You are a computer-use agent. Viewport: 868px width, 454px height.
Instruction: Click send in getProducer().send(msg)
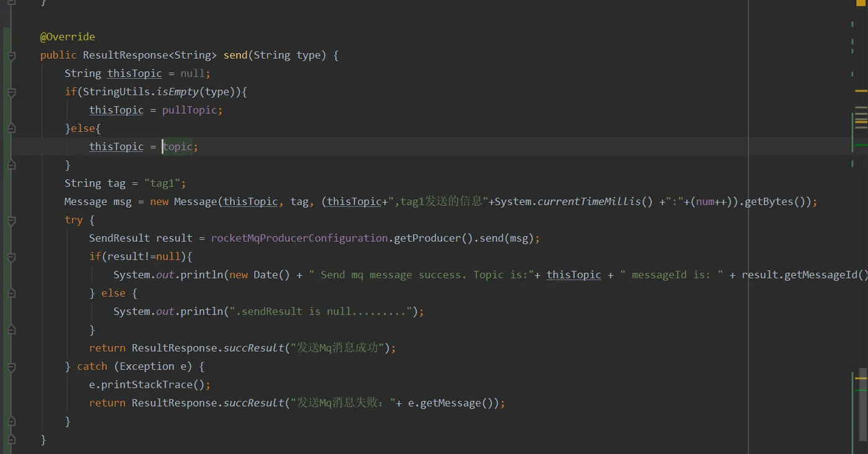pos(492,238)
